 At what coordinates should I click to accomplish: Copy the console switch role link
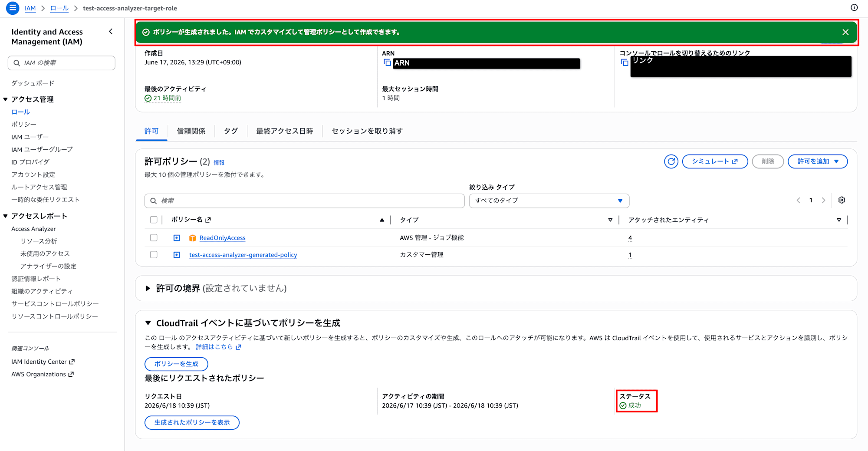(625, 63)
